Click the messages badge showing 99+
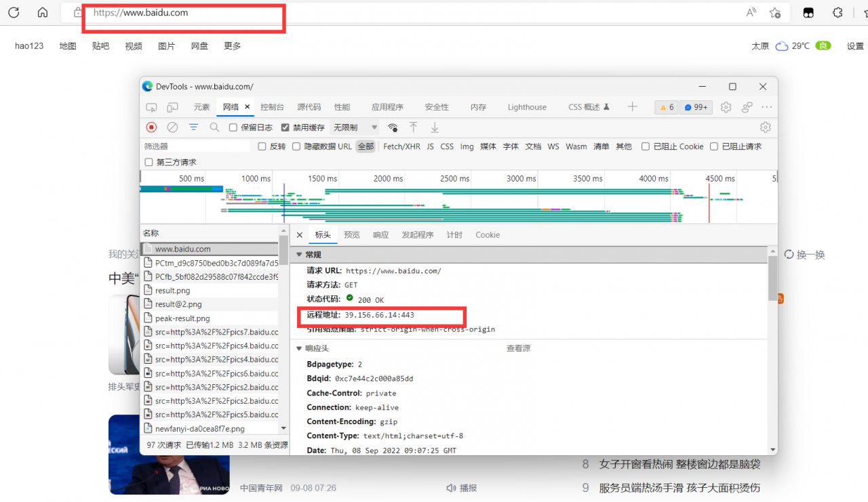Viewport: 868px width, 502px height. click(696, 107)
